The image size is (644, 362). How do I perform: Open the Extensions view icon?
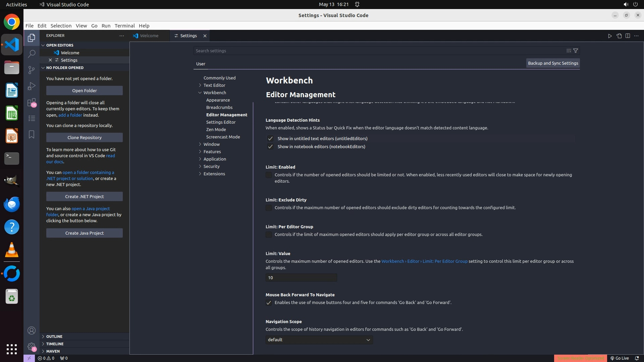[x=32, y=102]
